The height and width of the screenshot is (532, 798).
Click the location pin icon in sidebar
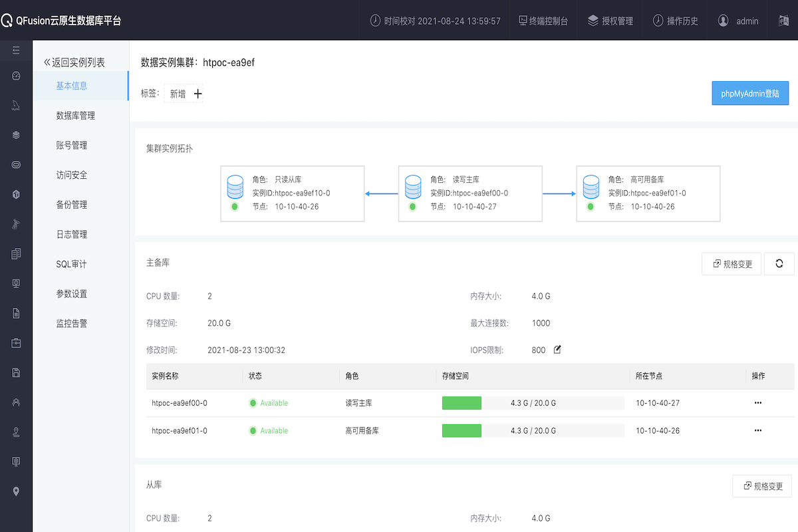pos(16,491)
